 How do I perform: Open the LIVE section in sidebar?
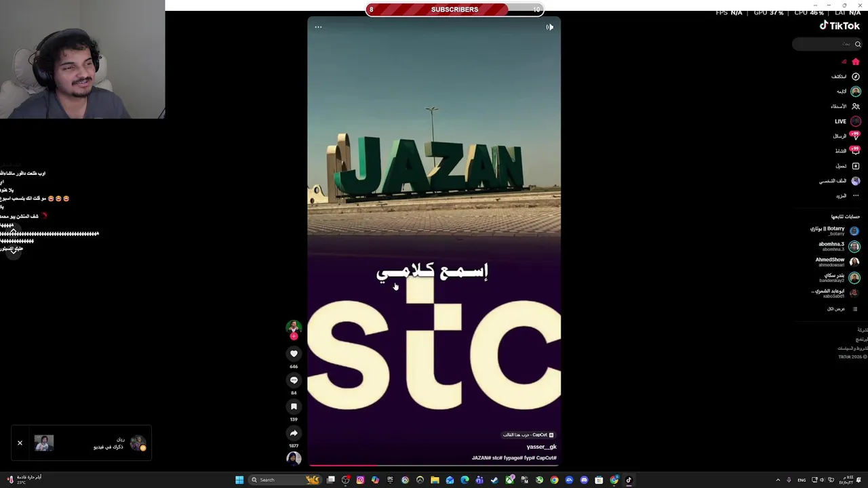click(x=848, y=121)
